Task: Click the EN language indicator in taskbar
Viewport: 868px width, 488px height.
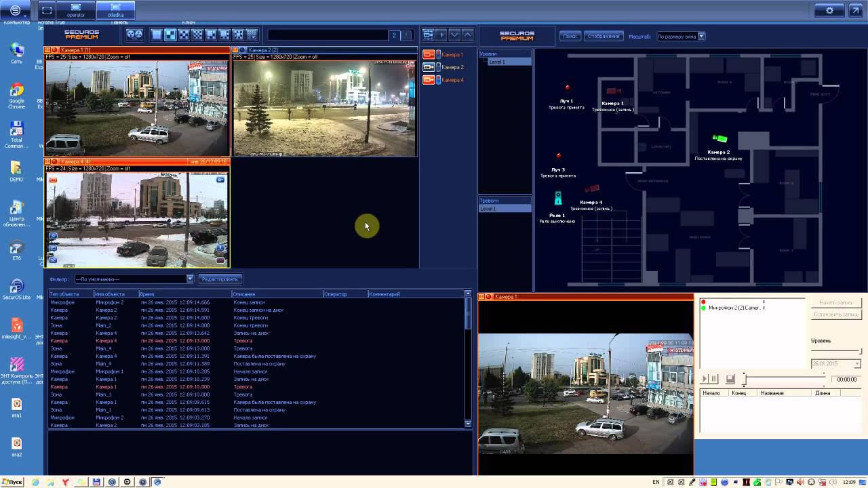Action: coord(656,482)
